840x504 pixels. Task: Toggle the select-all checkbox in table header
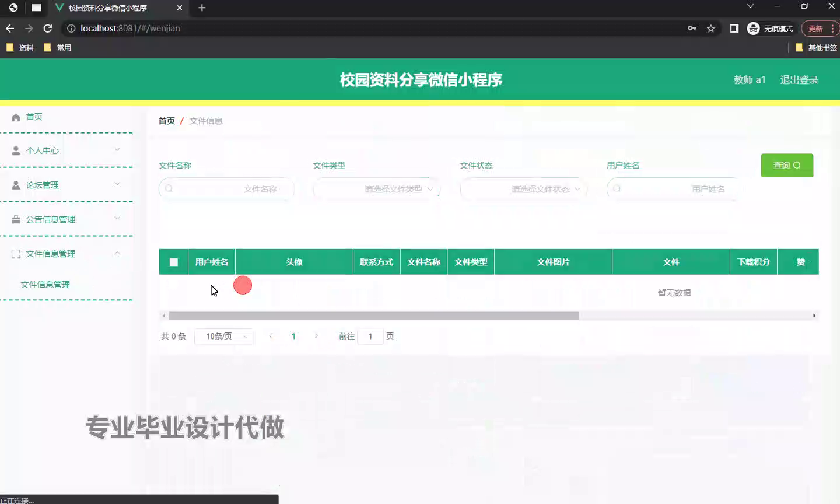(173, 262)
